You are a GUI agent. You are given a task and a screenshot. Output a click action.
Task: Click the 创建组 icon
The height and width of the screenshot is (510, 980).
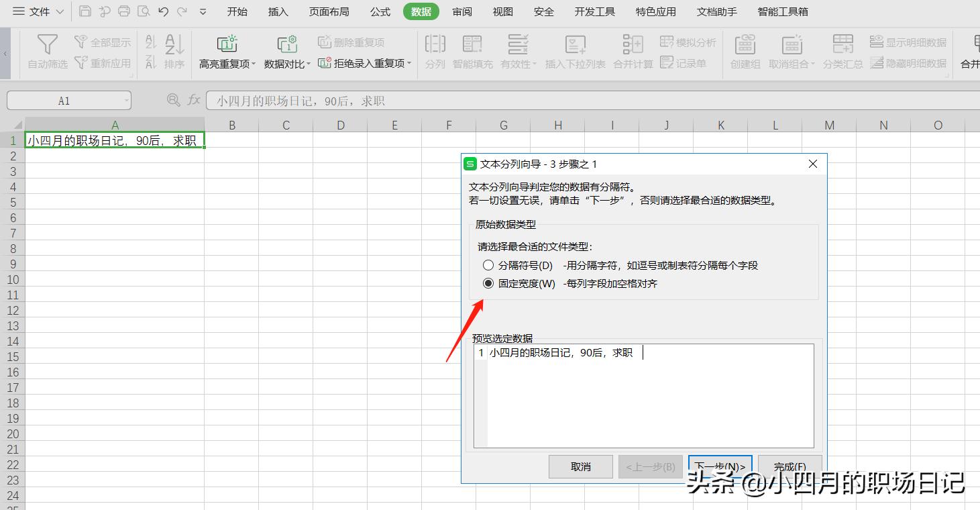click(744, 50)
